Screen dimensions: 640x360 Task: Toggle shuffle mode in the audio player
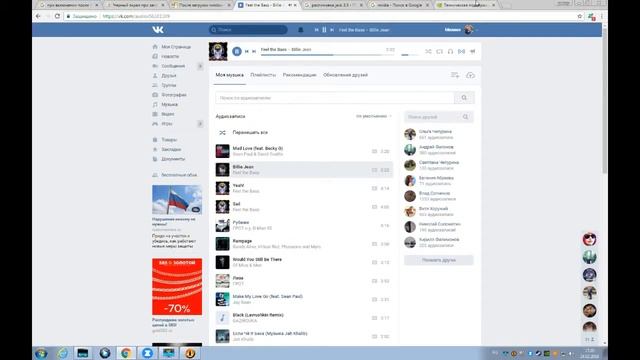click(428, 51)
